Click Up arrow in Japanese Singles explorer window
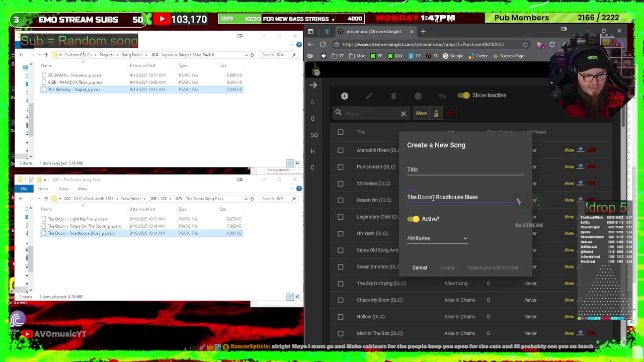 [x=46, y=55]
